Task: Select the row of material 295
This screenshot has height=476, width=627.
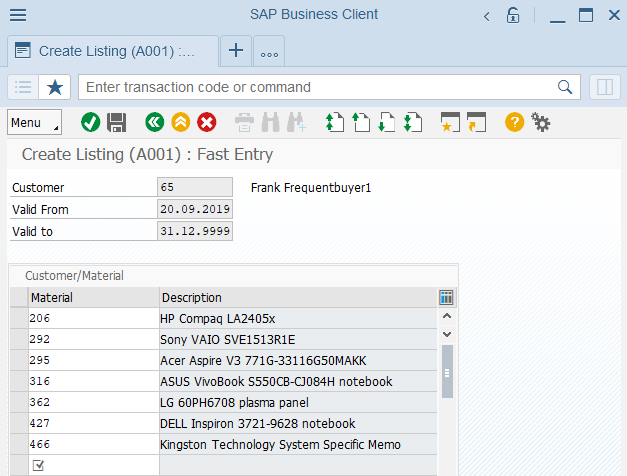Action: [19, 360]
